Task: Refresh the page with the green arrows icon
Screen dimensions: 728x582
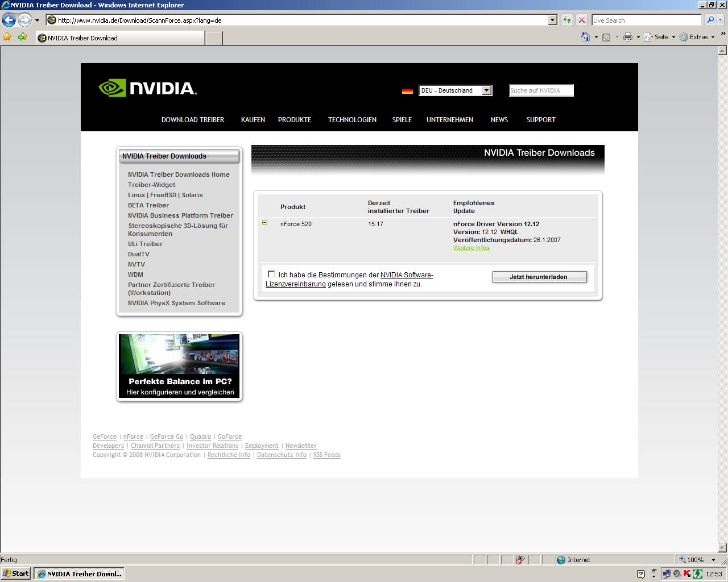Action: click(566, 20)
